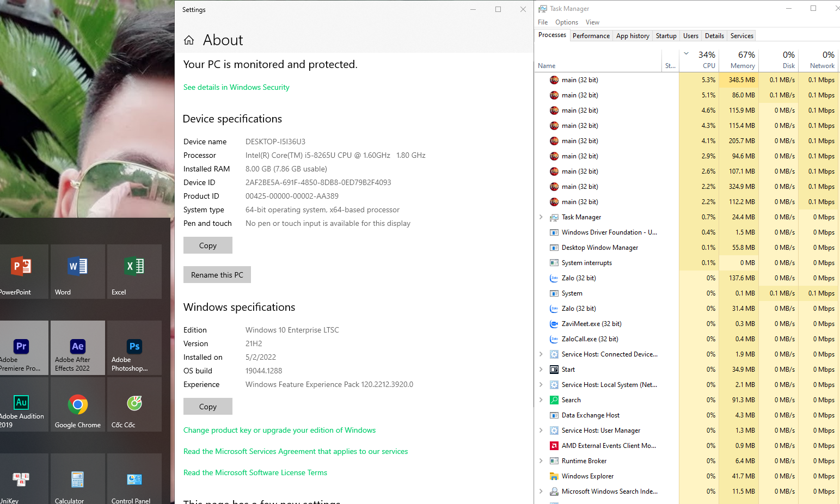
Task: Open the Excel tile
Action: 134,271
